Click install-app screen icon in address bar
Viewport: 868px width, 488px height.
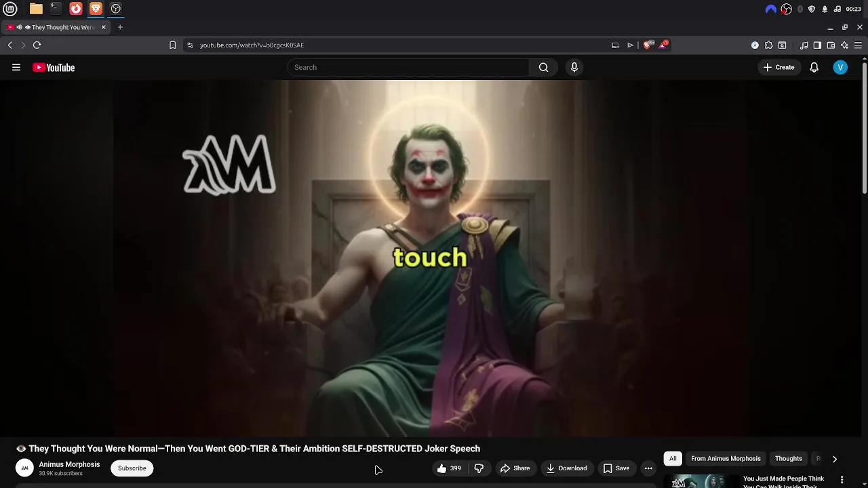tap(615, 45)
